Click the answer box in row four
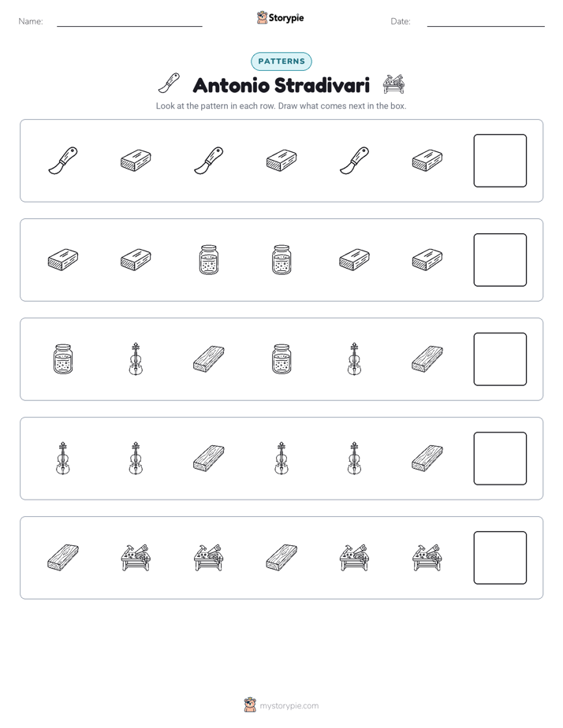The image size is (563, 728). (x=500, y=459)
